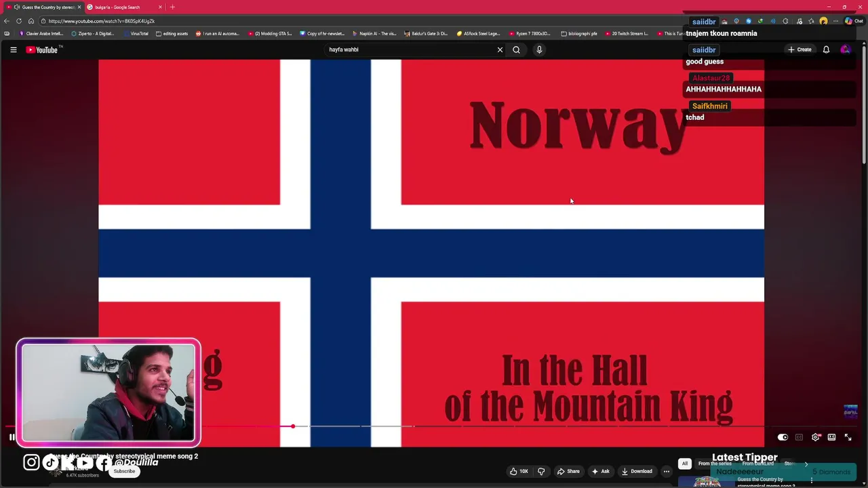
Task: Start voice search with the microphone
Action: click(539, 49)
